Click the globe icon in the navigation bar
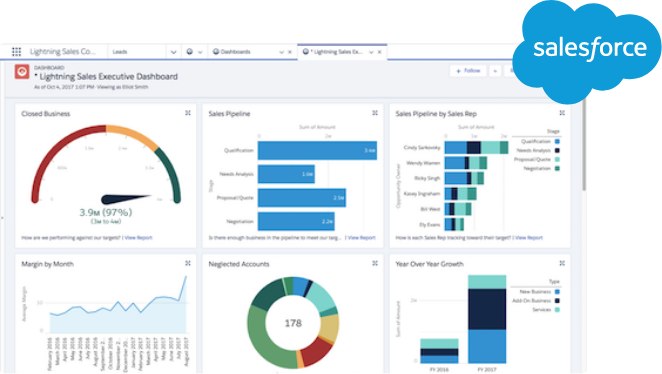The height and width of the screenshot is (374, 662). 190,51
